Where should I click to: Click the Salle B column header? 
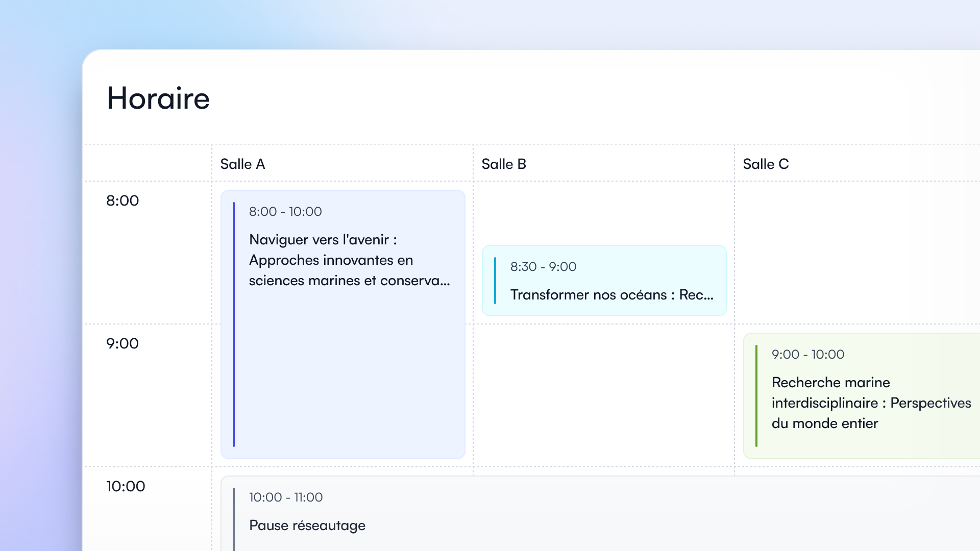(x=504, y=164)
